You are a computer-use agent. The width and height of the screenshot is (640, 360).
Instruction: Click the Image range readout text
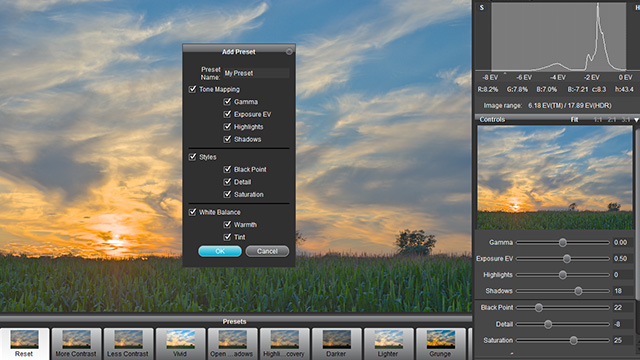547,106
